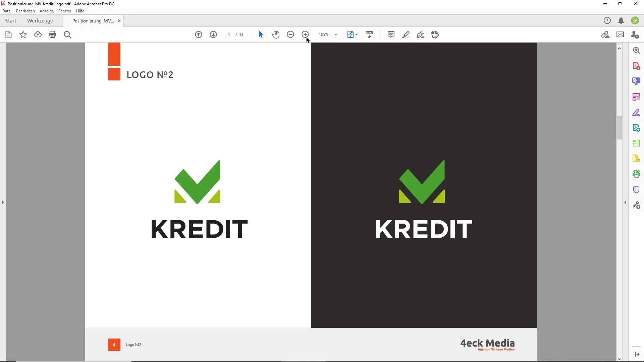Image resolution: width=644 pixels, height=362 pixels.
Task: Go to the previous page arrow
Action: coord(199,35)
